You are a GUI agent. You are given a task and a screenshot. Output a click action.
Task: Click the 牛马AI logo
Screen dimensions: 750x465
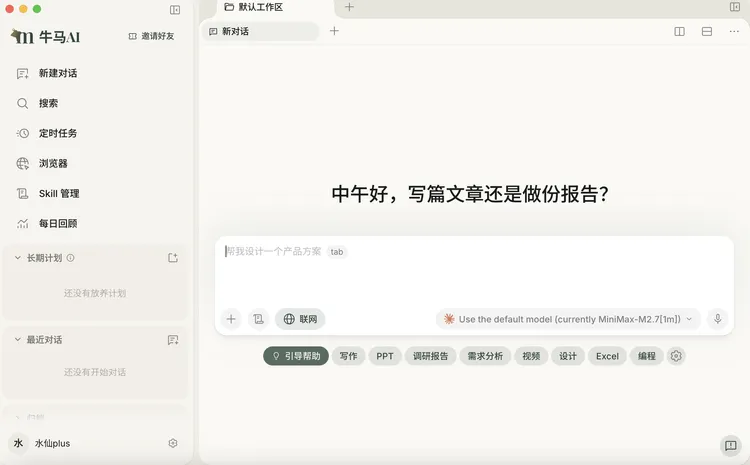(45, 36)
